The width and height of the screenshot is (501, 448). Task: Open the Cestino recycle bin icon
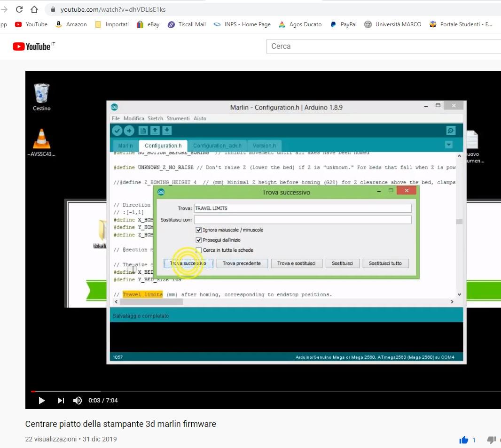pyautogui.click(x=41, y=97)
